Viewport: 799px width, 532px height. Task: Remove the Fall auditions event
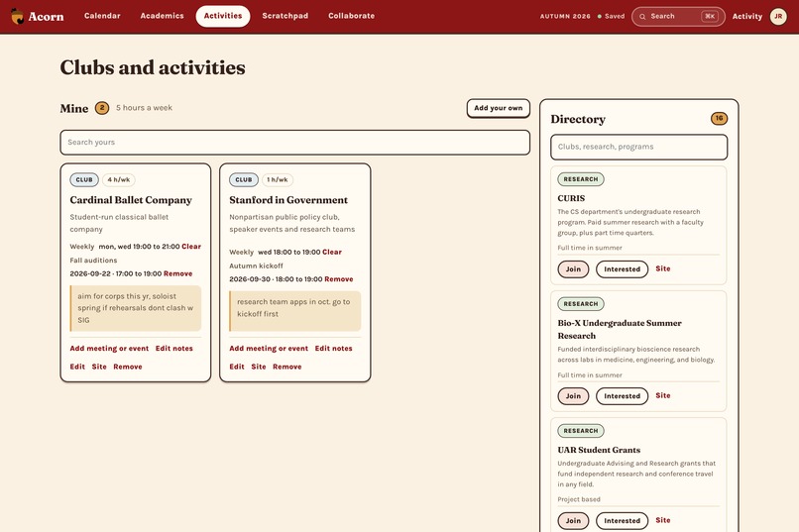(177, 273)
